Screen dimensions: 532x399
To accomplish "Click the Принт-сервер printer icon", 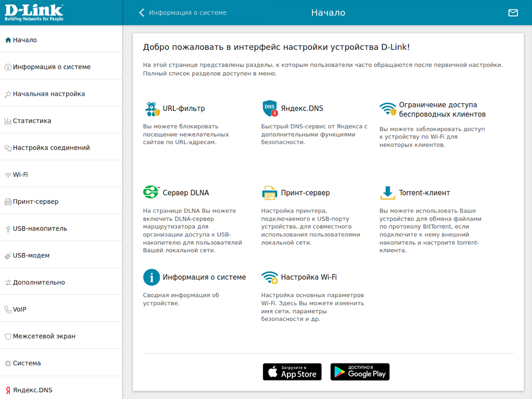I will (x=269, y=193).
